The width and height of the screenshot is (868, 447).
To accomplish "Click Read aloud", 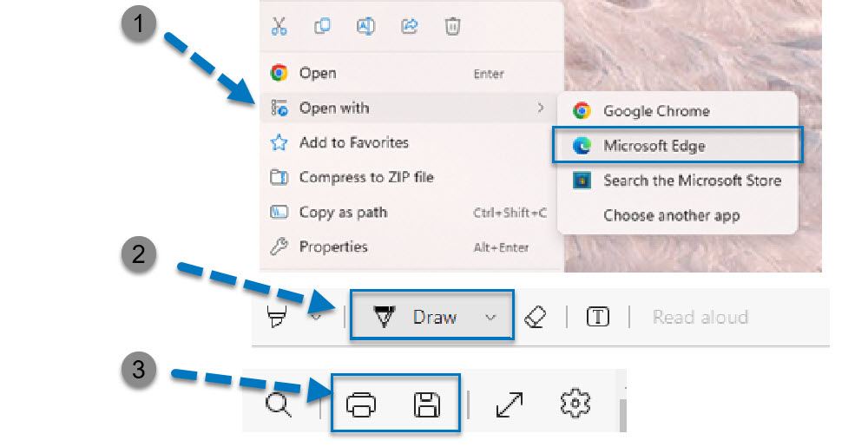I will point(700,317).
